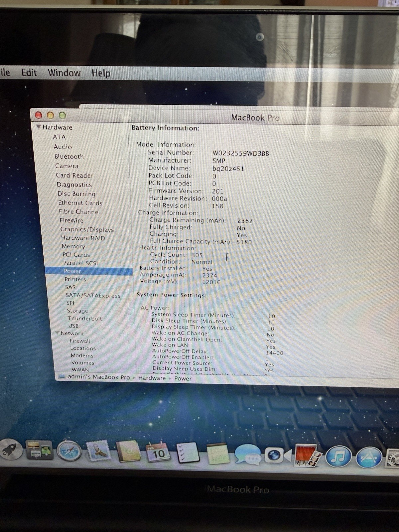Open Calendar icon showing 10
This screenshot has width=399, height=532.
(158, 452)
